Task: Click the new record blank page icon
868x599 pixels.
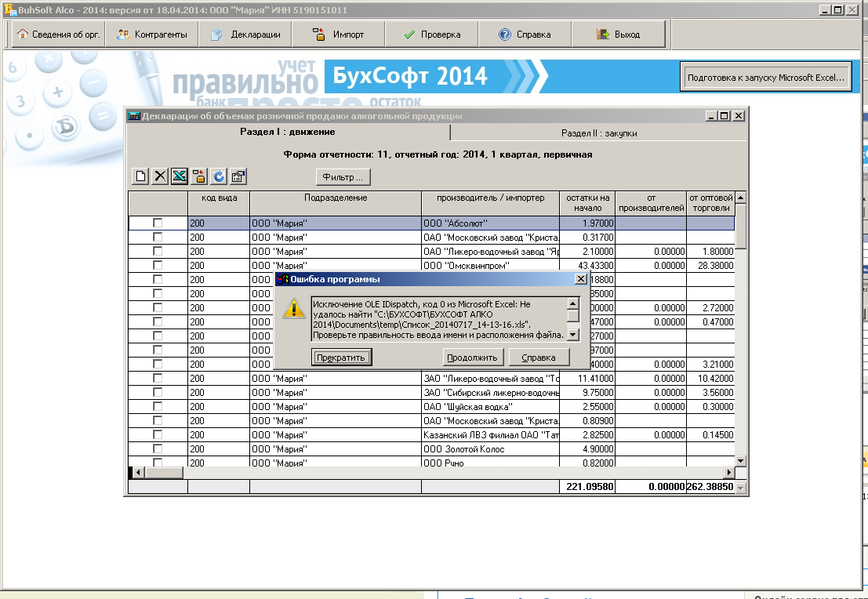Action: point(140,176)
